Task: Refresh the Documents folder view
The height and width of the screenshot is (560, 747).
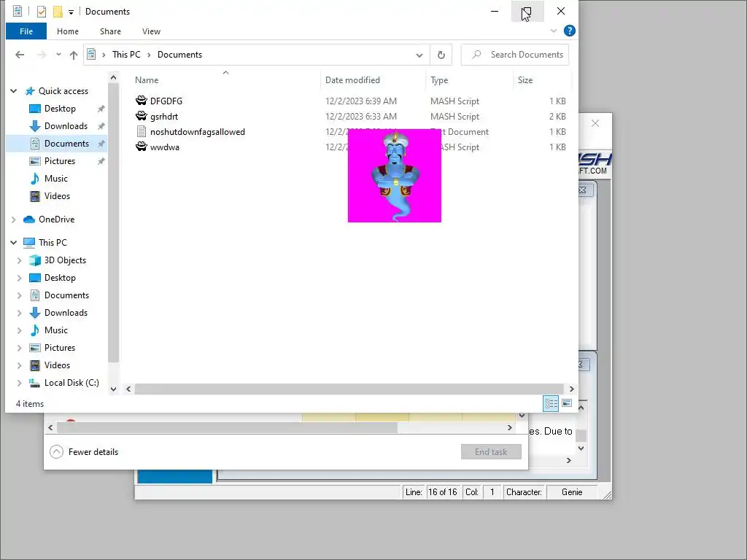Action: [441, 55]
